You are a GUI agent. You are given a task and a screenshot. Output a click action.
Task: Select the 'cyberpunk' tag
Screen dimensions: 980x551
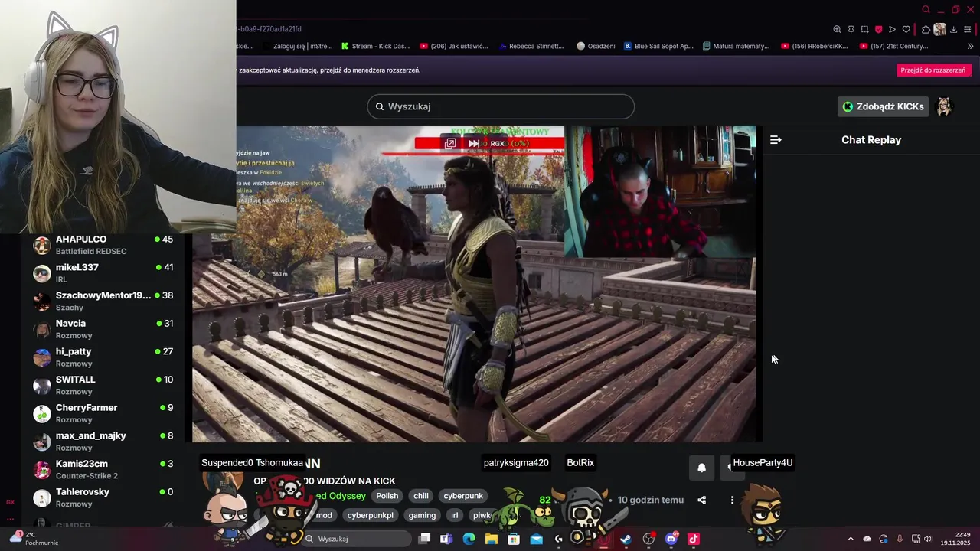tap(463, 496)
